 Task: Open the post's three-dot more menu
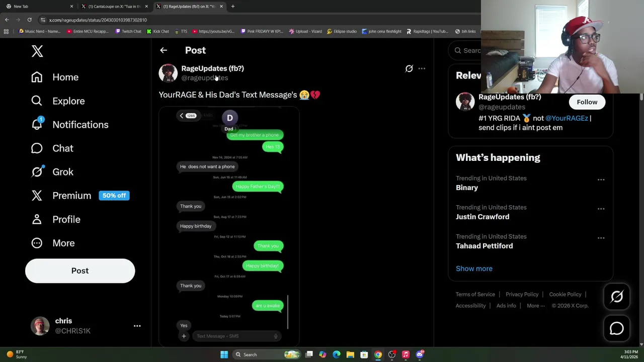pyautogui.click(x=422, y=68)
